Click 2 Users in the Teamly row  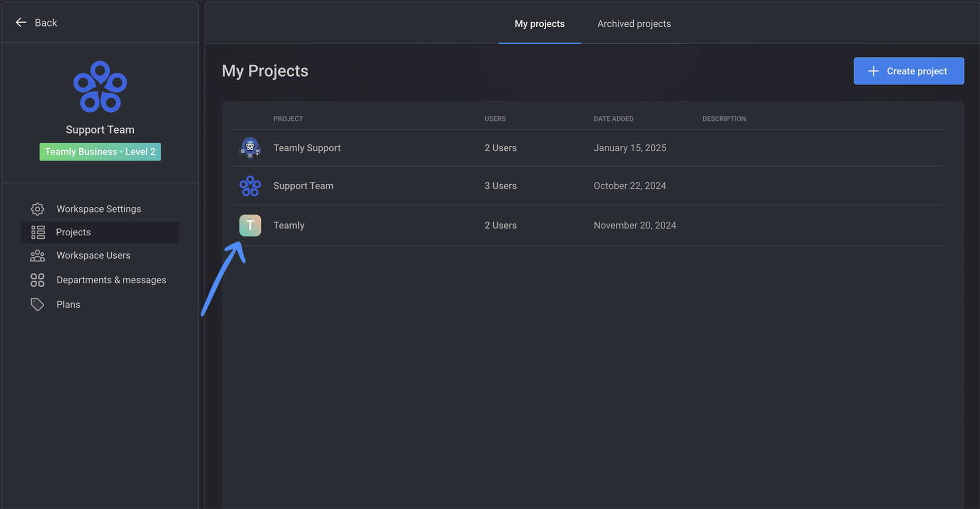(501, 225)
